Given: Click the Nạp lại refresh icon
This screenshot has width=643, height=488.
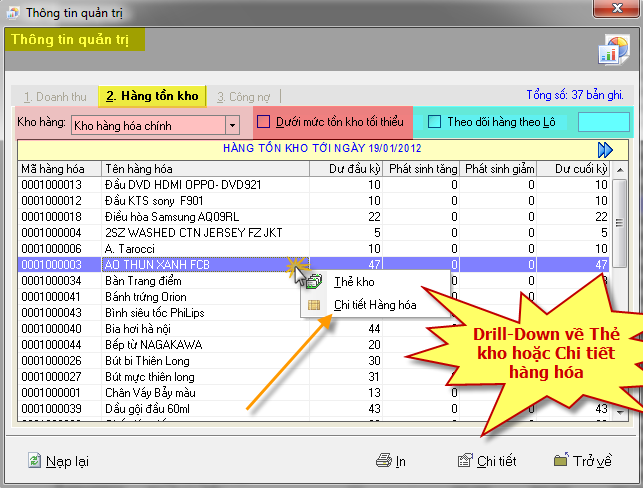Looking at the screenshot, I should 35,461.
